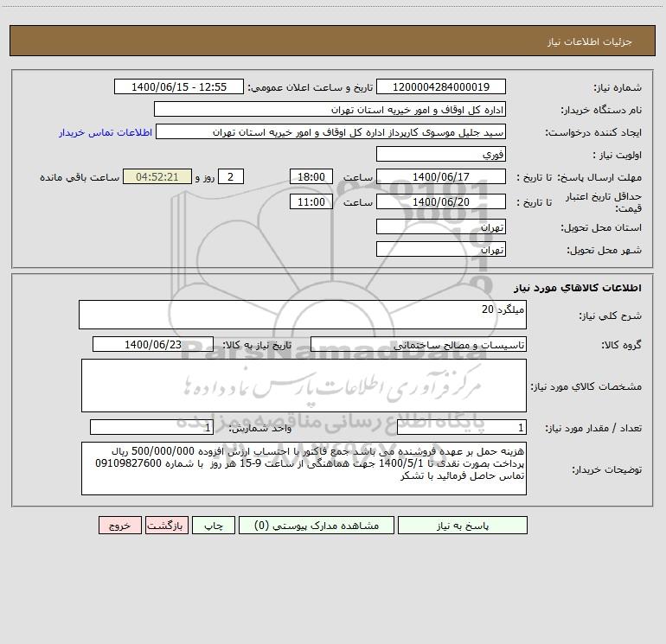
Task: Open اطلاعات تماس خریدار link
Action: [106, 132]
